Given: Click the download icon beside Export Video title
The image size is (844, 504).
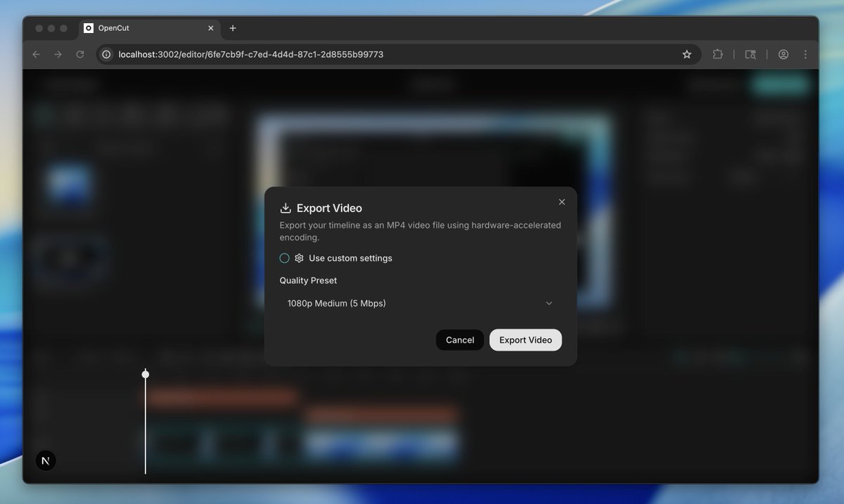Looking at the screenshot, I should point(286,208).
